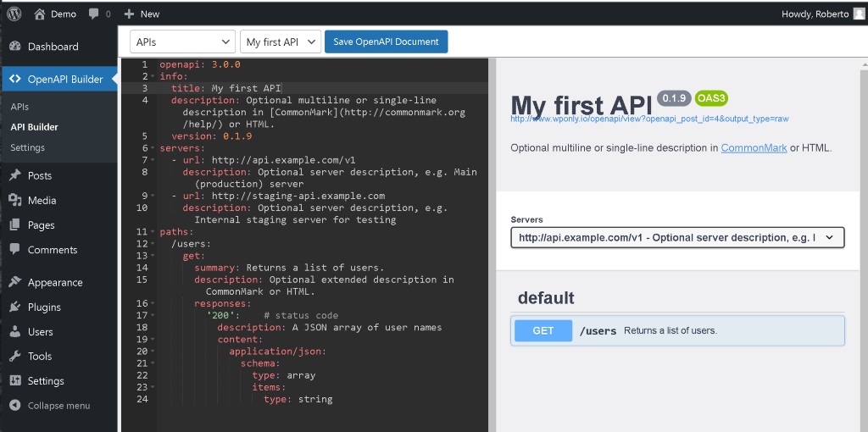The height and width of the screenshot is (432, 868).
Task: Click the My first API preview heading
Action: 581,105
